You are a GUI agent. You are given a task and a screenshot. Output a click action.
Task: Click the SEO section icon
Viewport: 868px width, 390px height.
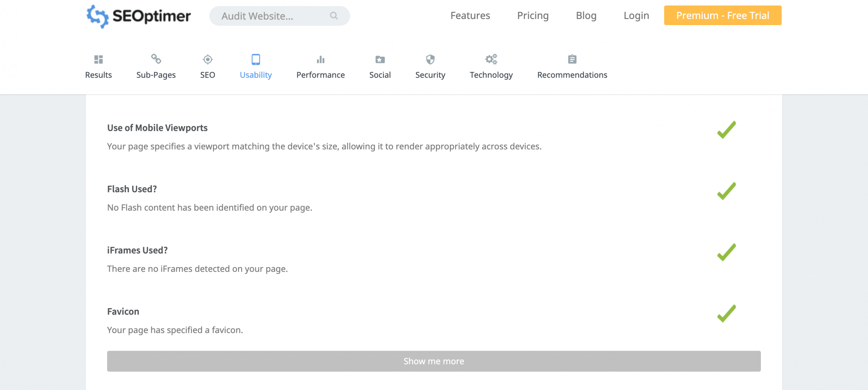(x=208, y=59)
